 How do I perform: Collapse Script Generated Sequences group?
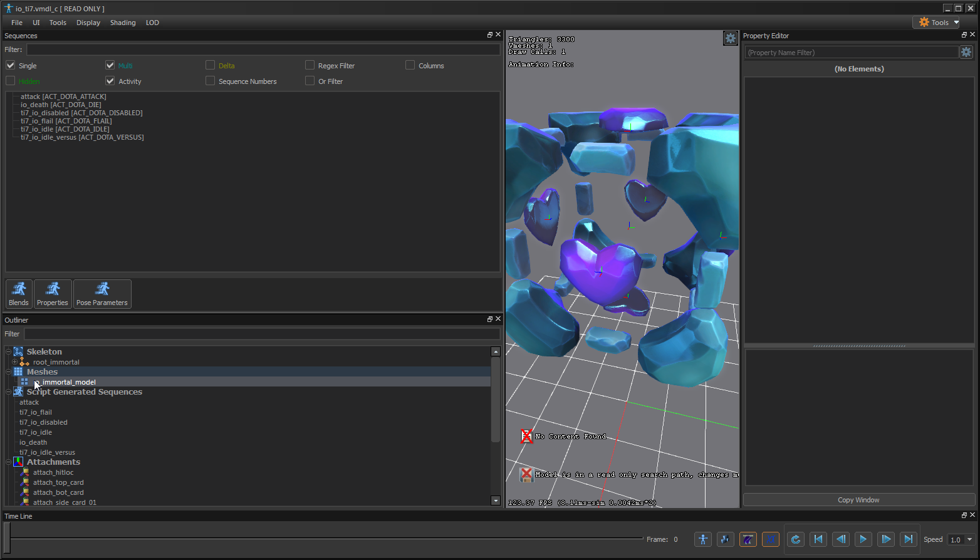click(8, 392)
